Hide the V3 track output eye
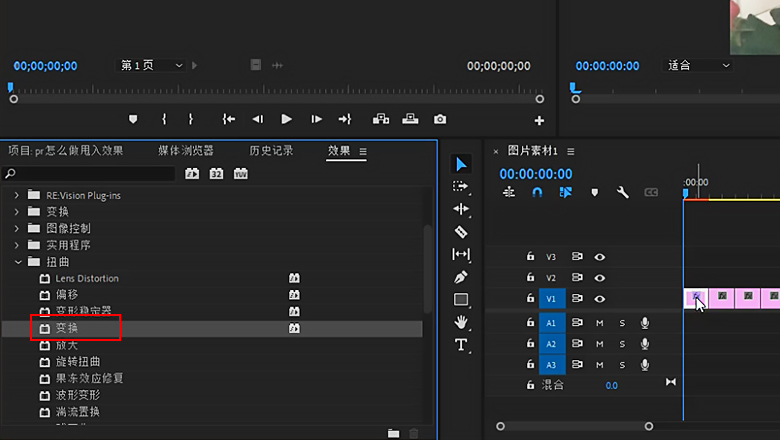This screenshot has height=440, width=780. click(600, 257)
